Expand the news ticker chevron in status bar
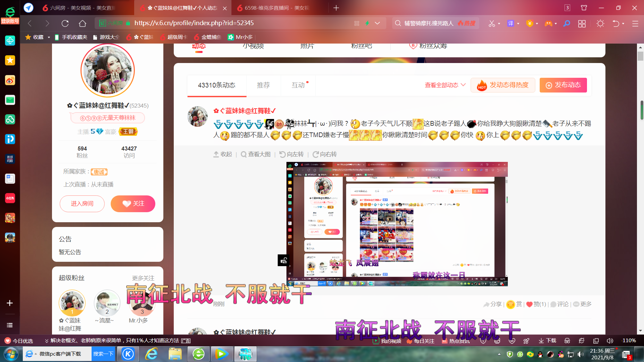 point(47,341)
